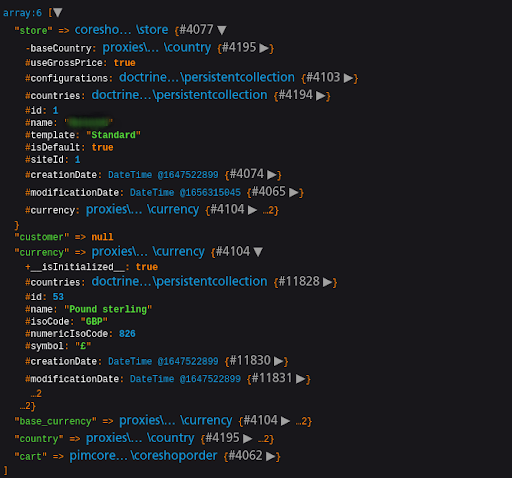Collapse the "currency" object #4104

pos(258,252)
